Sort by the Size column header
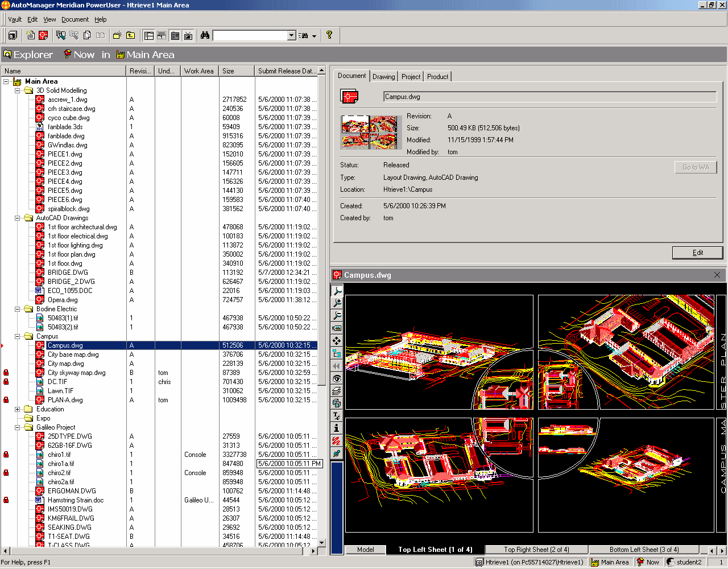Image resolution: width=728 pixels, height=569 pixels. [237, 71]
